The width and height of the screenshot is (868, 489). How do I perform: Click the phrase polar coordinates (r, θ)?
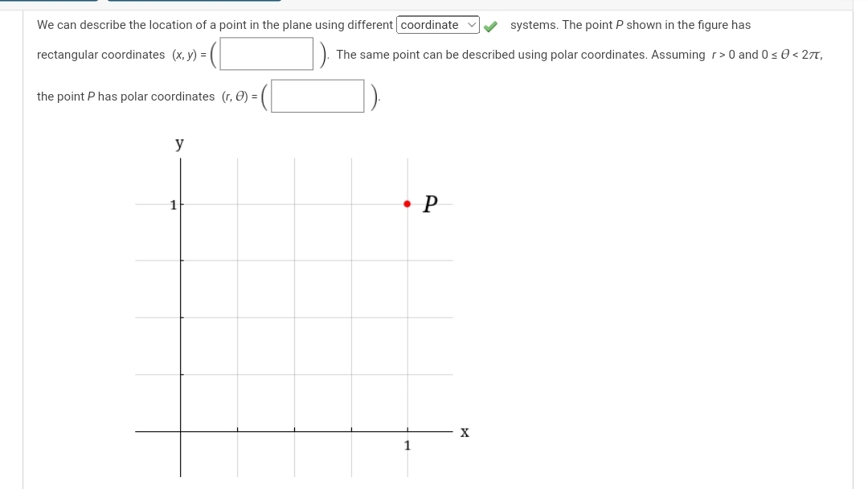[185, 96]
